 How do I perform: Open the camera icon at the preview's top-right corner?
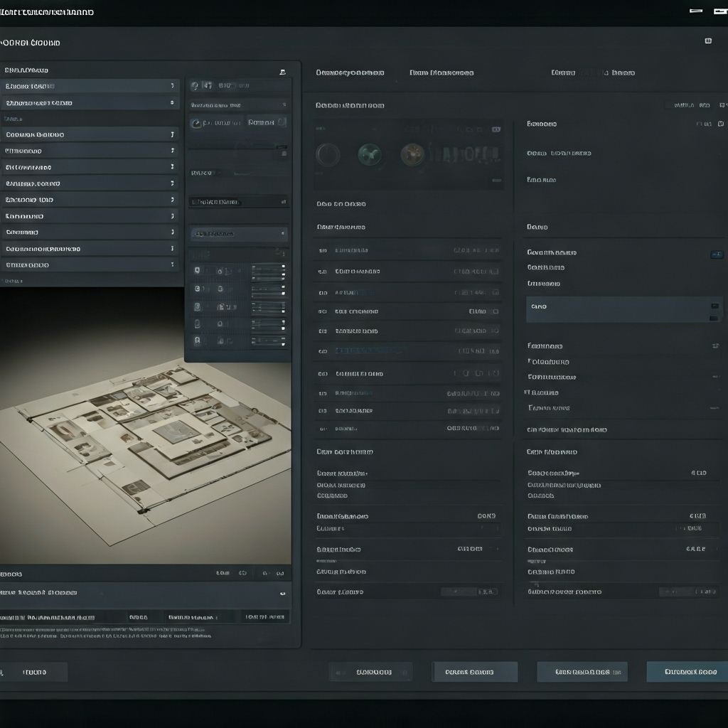tap(494, 129)
